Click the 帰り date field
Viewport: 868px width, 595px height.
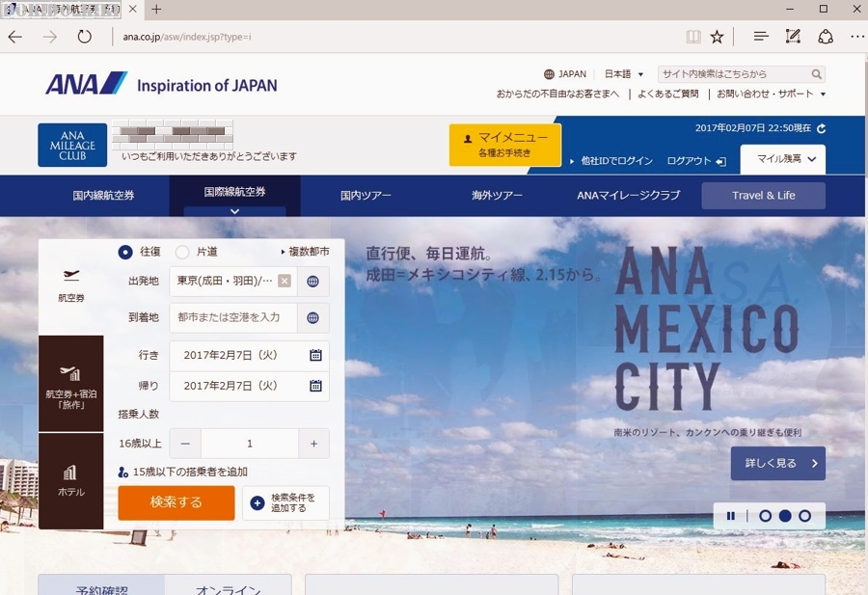tap(249, 386)
